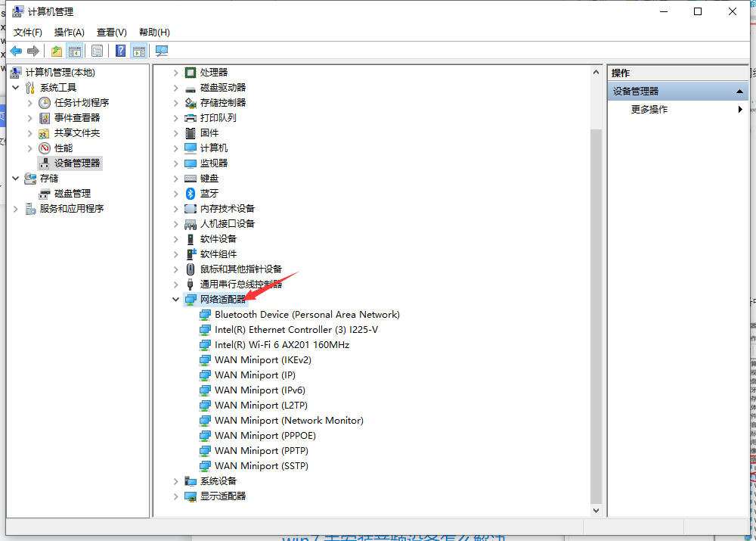The height and width of the screenshot is (541, 756).
Task: Expand 任务计划程序 in left tree
Action: (x=30, y=102)
